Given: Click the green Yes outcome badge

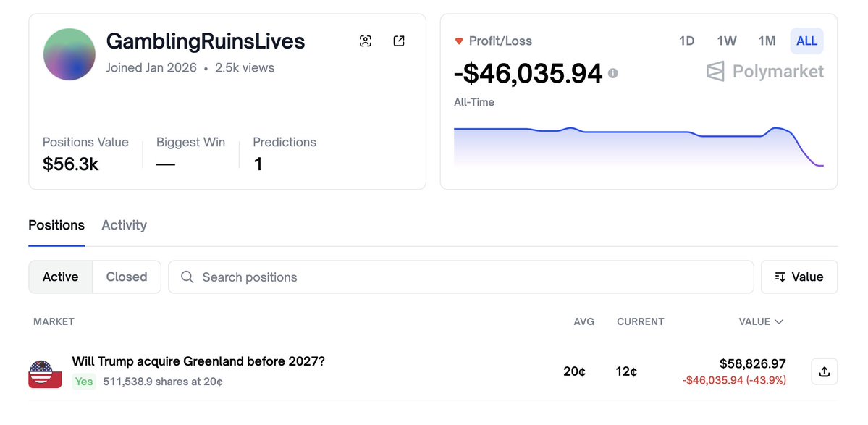Looking at the screenshot, I should (x=84, y=382).
